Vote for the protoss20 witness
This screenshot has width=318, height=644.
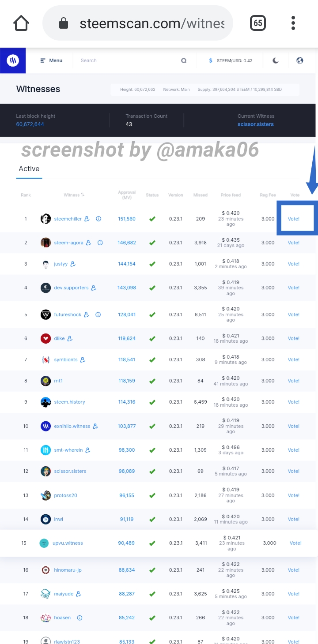pyautogui.click(x=294, y=495)
